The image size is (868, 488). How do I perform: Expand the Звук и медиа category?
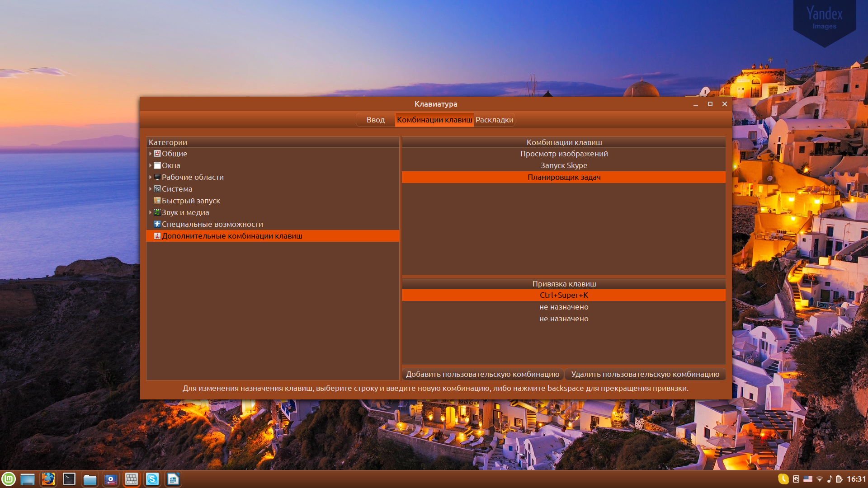(x=150, y=212)
